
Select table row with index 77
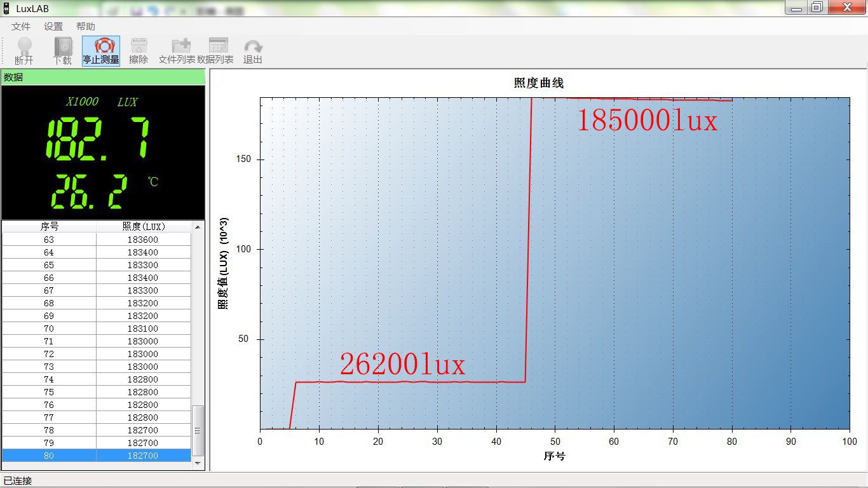[97, 417]
